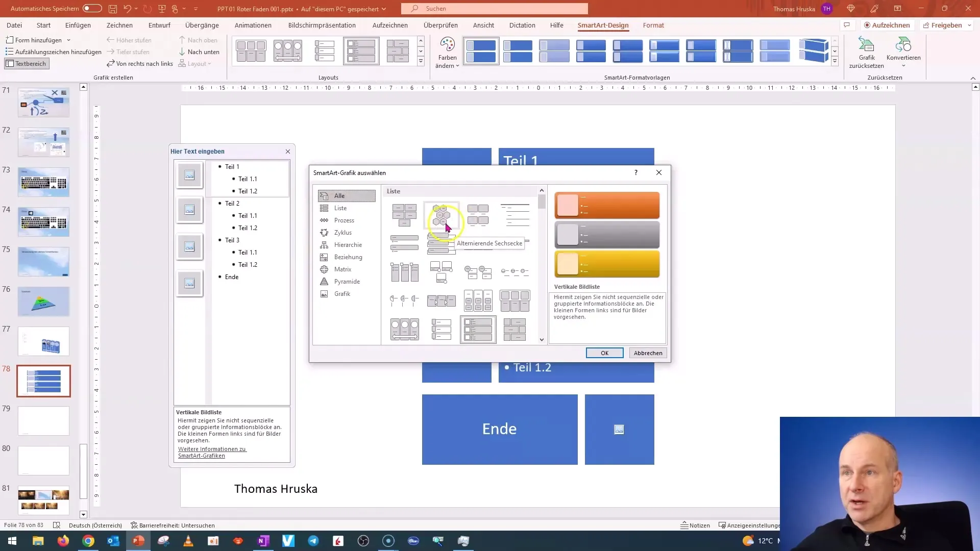Open the Ansicht menu in the ribbon
980x551 pixels.
tap(484, 25)
